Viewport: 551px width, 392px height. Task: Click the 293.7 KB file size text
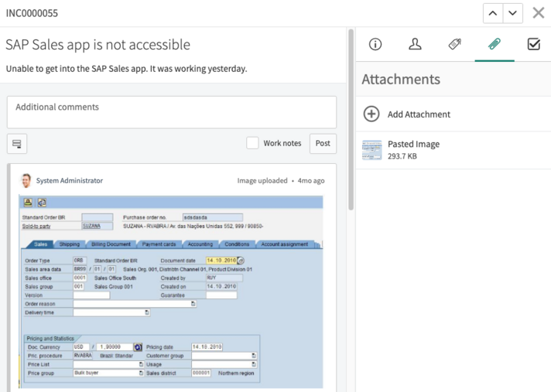402,156
